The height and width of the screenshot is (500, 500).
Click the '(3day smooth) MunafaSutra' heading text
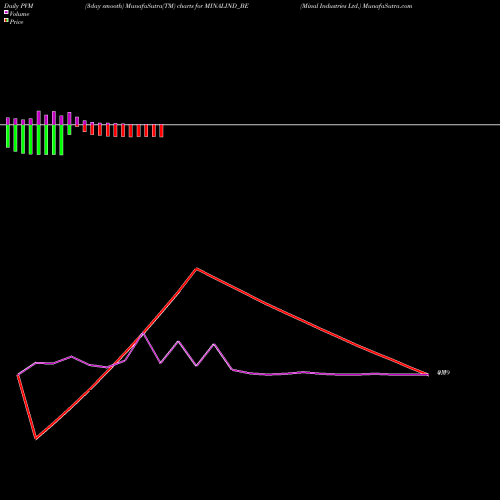(x=167, y=6)
